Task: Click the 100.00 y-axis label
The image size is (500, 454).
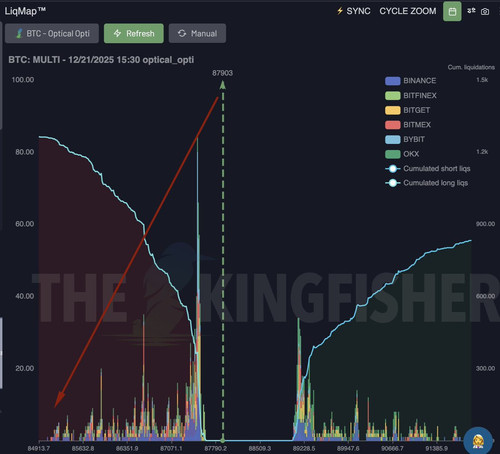Action: [23, 80]
